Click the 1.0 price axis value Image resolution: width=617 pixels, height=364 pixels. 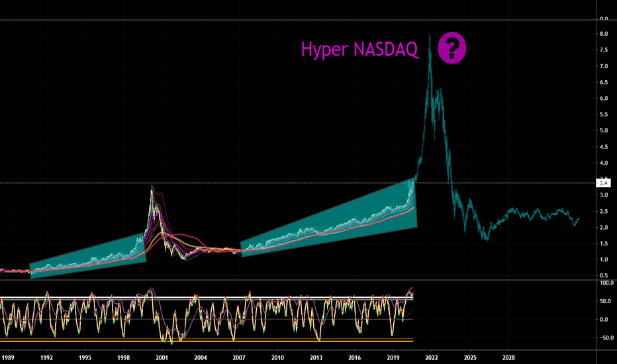tap(604, 259)
